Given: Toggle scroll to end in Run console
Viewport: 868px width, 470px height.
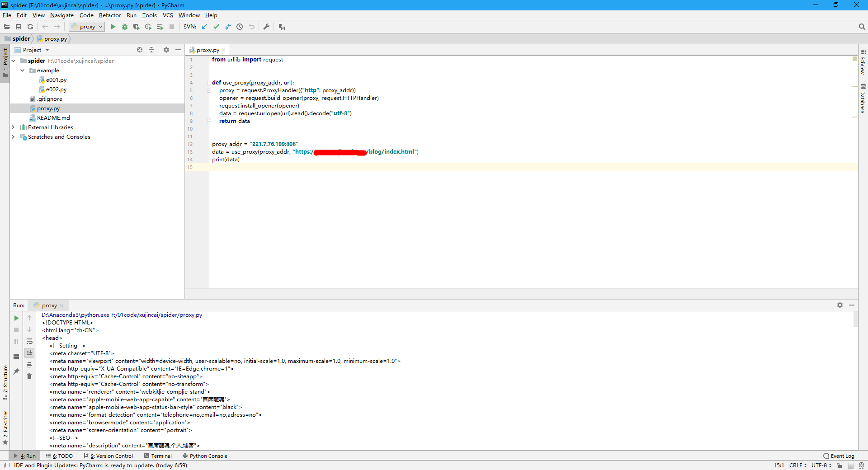Looking at the screenshot, I should [29, 353].
